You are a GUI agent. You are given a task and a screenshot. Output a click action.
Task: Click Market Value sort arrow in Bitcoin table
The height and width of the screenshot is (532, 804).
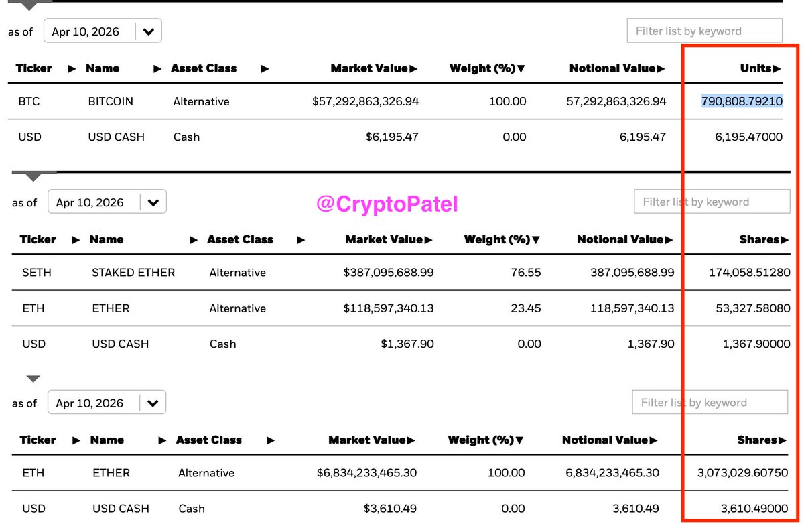414,68
